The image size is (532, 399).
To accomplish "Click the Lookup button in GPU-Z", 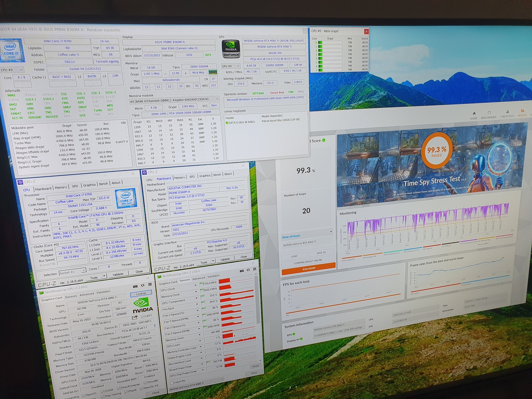I will click(141, 293).
